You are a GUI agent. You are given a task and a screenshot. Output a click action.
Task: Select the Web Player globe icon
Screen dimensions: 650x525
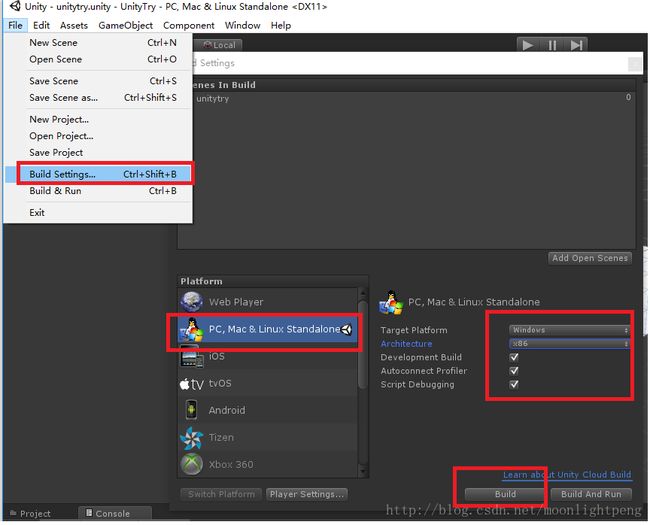(192, 302)
